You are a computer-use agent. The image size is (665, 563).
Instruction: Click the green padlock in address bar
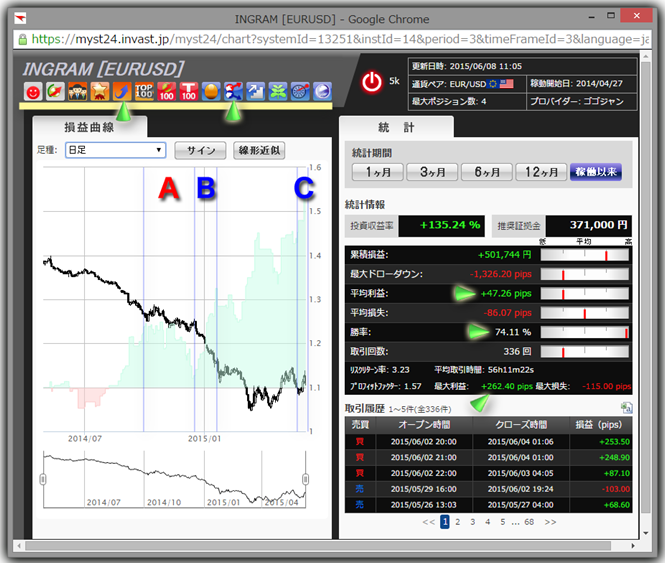[22, 39]
